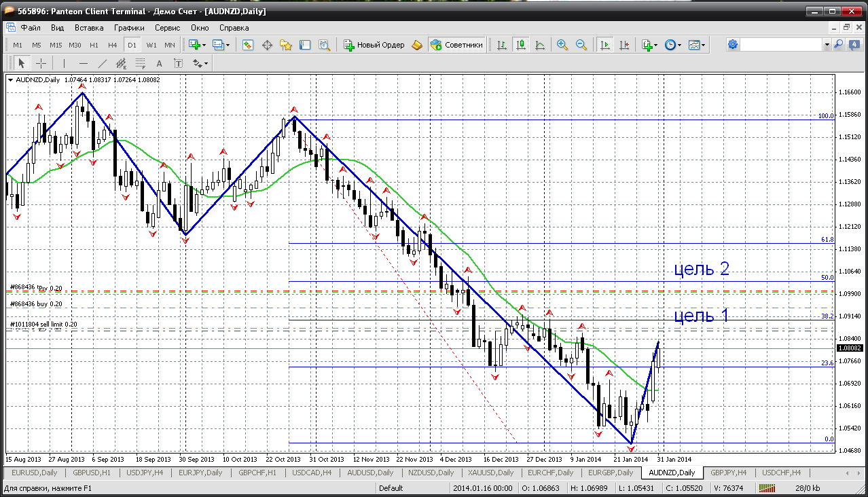Switch to the H4 timeframe
The image size is (868, 497).
113,45
